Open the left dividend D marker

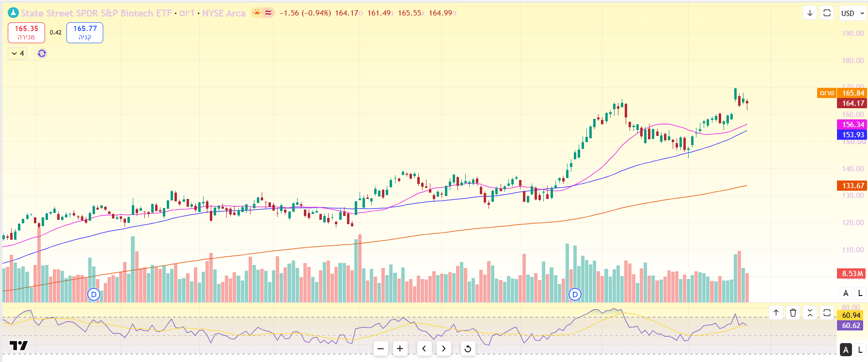pyautogui.click(x=94, y=294)
